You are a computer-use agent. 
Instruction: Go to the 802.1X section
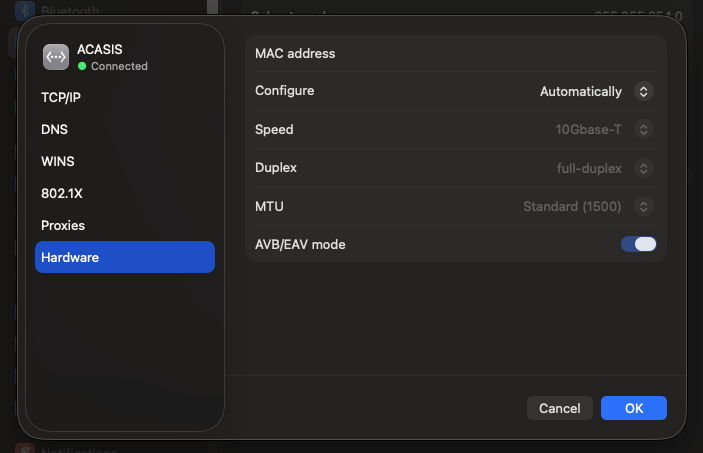pos(61,194)
